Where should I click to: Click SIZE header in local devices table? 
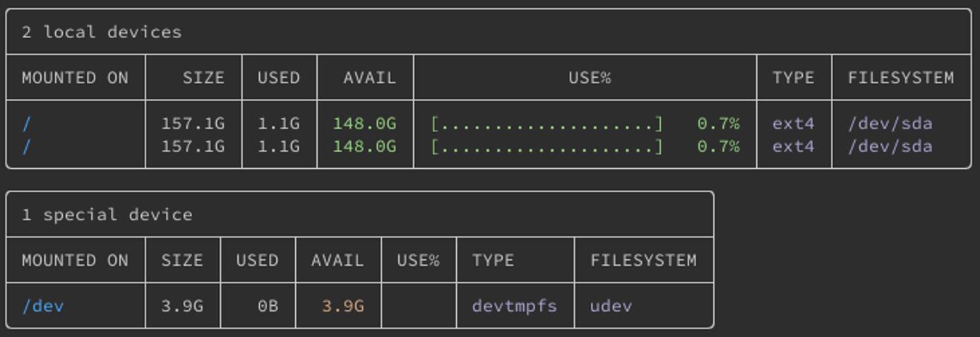(203, 78)
